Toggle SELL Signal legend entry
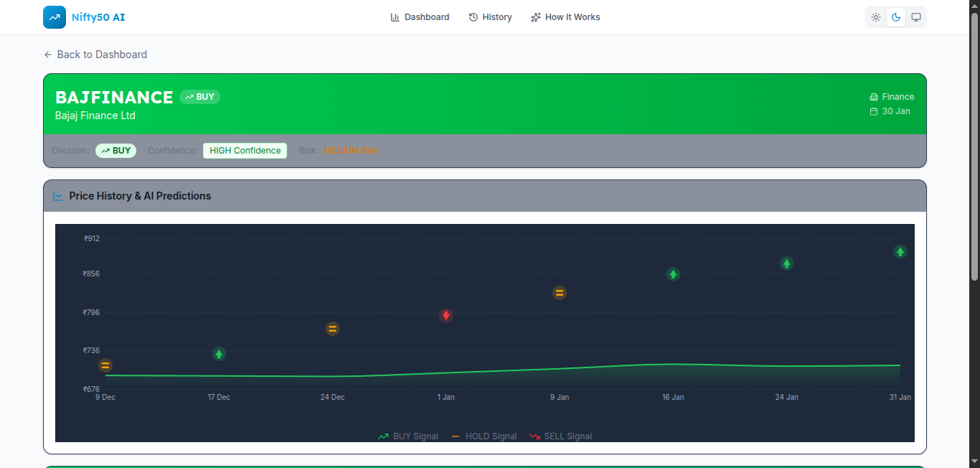 (x=560, y=436)
